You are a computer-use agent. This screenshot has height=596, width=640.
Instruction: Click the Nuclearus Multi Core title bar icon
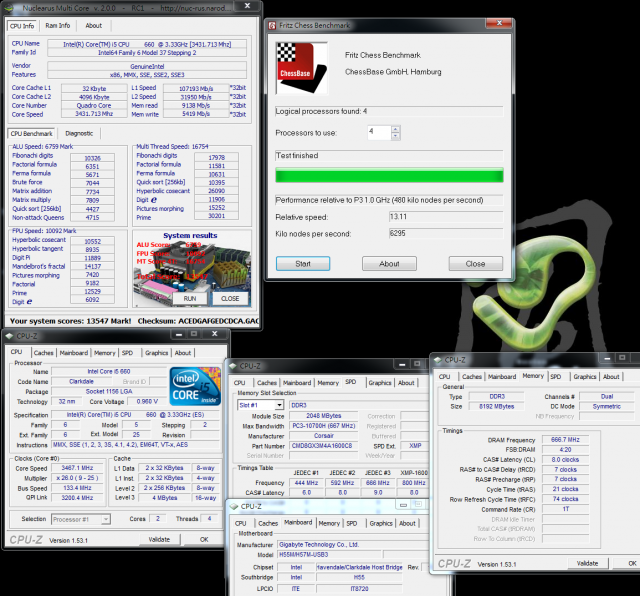click(9, 8)
